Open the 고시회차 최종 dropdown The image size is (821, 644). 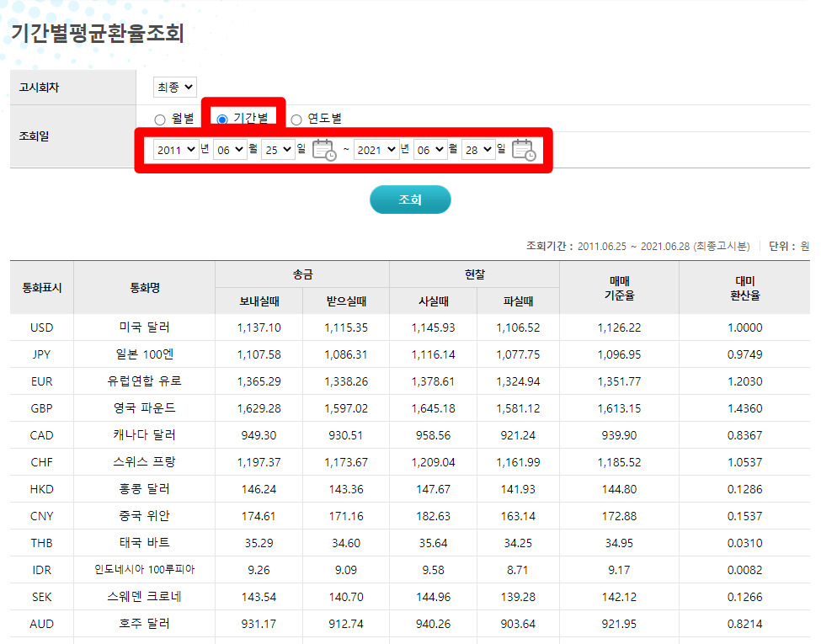tap(174, 86)
